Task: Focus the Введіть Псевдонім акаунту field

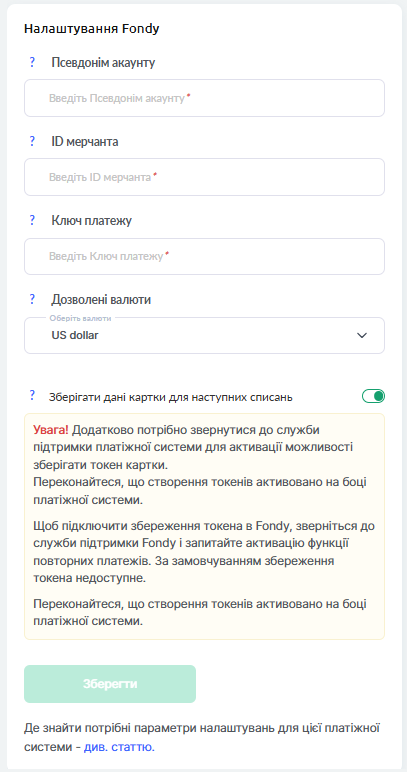Action: tap(204, 98)
